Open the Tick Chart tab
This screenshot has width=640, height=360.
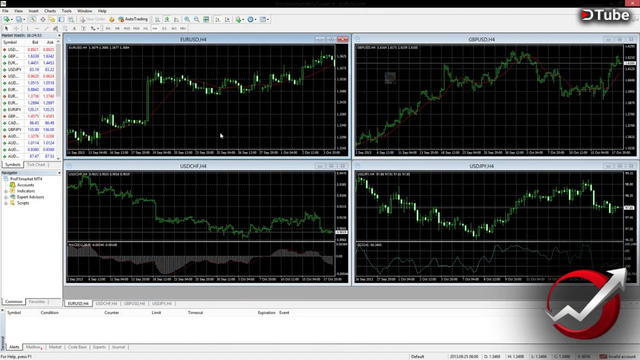pyautogui.click(x=36, y=164)
